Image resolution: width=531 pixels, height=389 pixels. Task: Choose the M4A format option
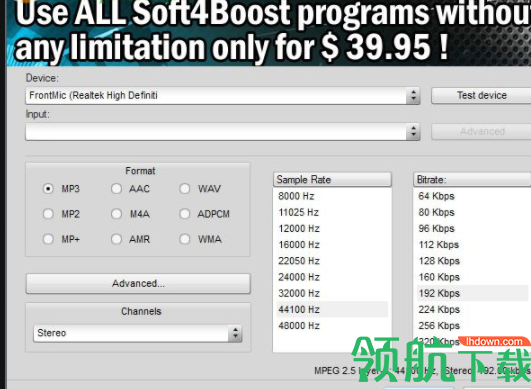coord(116,214)
